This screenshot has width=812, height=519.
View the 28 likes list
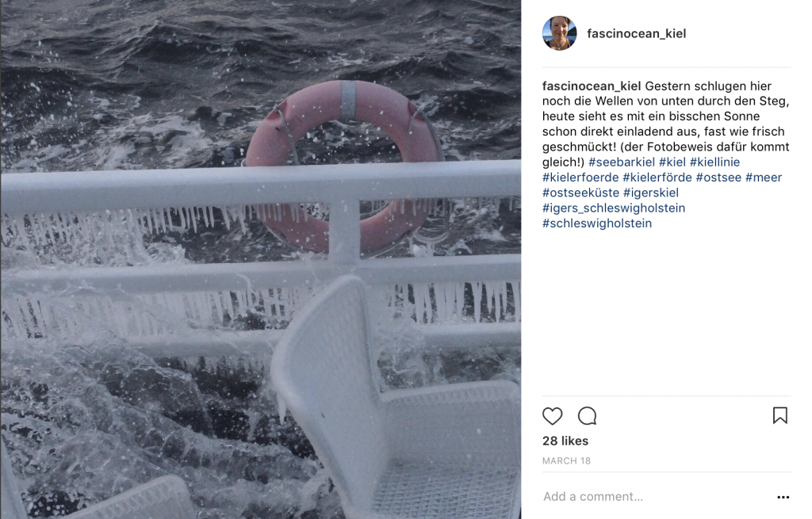(565, 441)
